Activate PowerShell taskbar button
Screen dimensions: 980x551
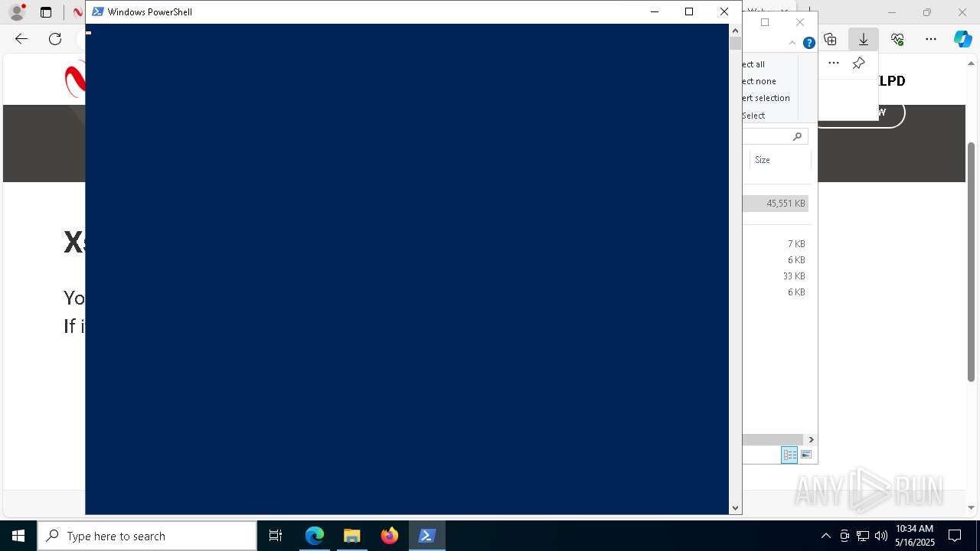(x=426, y=536)
